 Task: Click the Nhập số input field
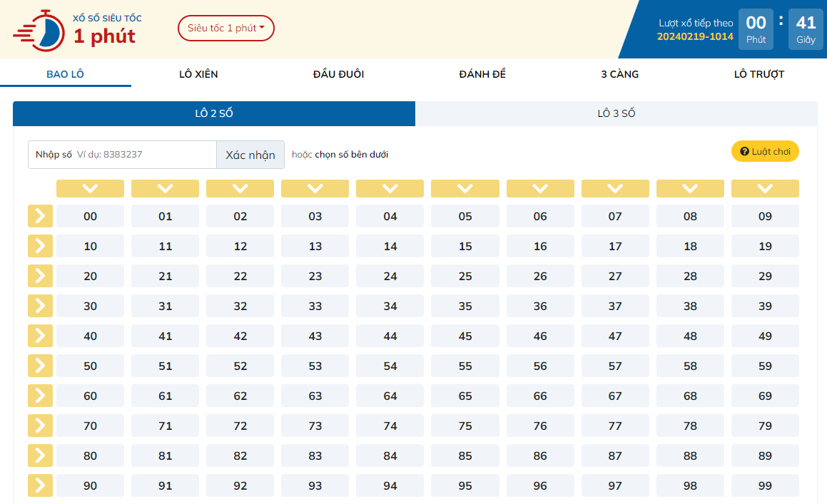click(x=145, y=155)
